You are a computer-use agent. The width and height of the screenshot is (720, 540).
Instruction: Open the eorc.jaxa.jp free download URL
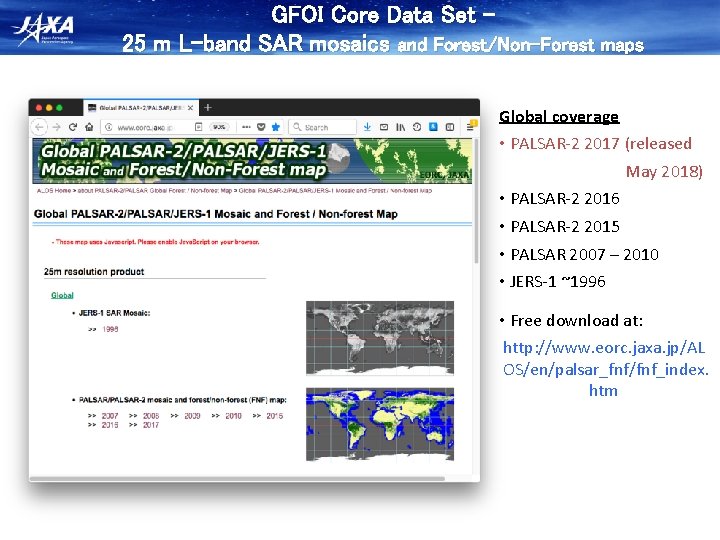(605, 369)
